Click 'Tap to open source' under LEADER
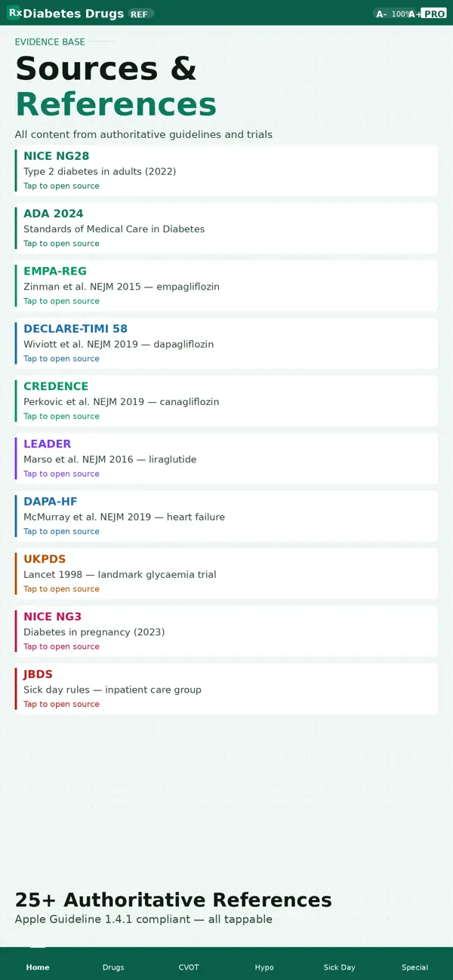Screen dimensions: 453x980 click(61, 474)
